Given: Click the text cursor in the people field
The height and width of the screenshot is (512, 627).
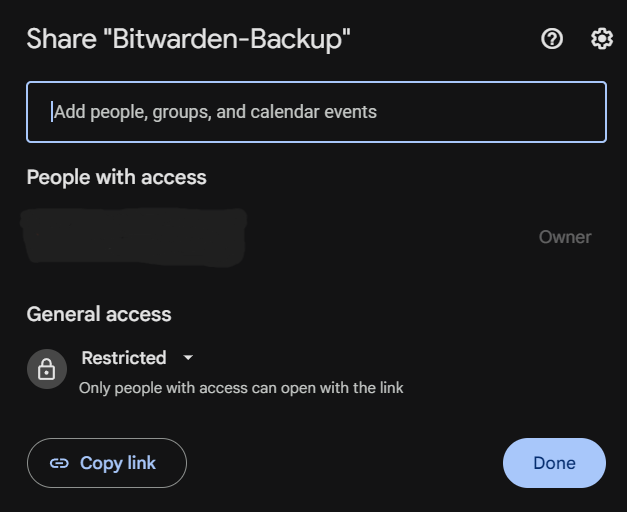Looking at the screenshot, I should click(x=52, y=112).
